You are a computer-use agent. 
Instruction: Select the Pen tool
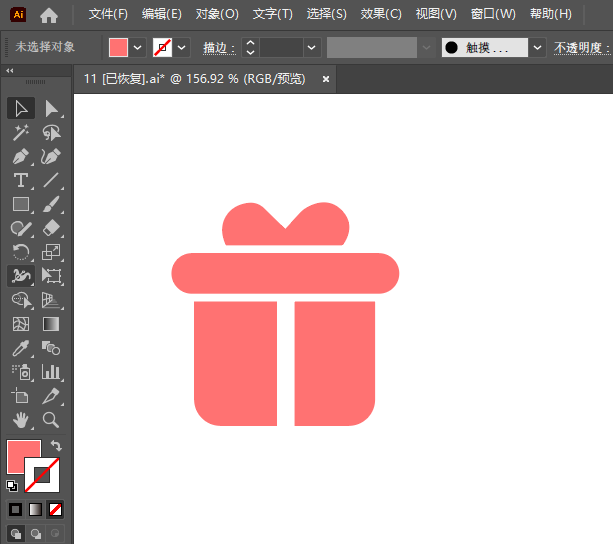click(x=21, y=156)
